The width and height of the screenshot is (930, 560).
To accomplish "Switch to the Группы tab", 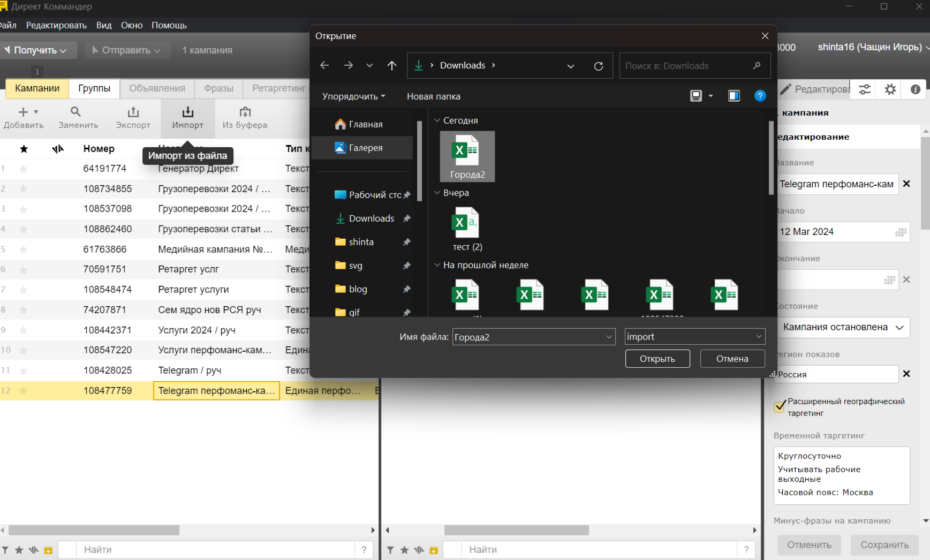I will click(94, 88).
